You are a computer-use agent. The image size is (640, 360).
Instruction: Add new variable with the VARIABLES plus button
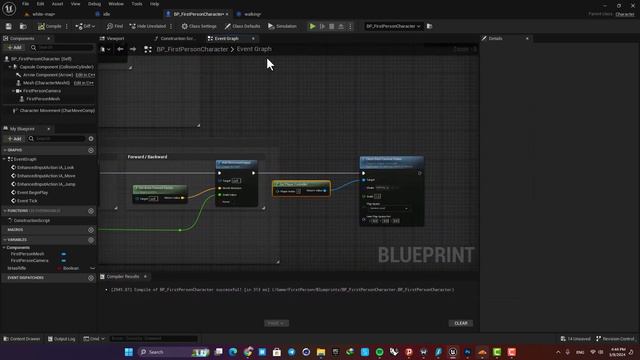point(91,240)
